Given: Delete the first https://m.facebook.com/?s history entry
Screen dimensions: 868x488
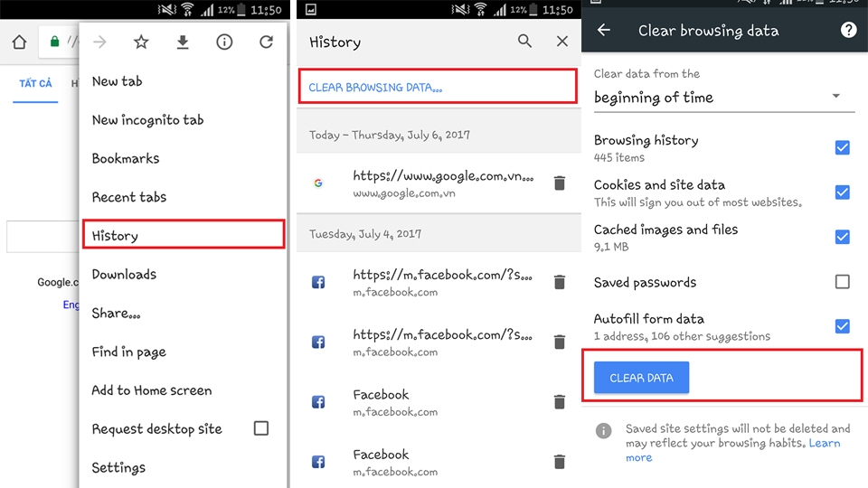Looking at the screenshot, I should click(560, 282).
